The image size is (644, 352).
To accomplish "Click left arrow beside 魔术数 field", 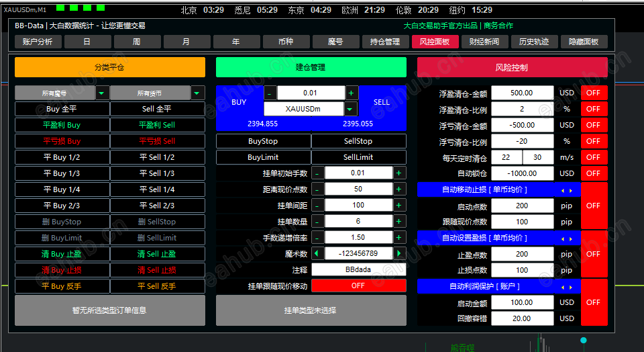I will coord(317,253).
